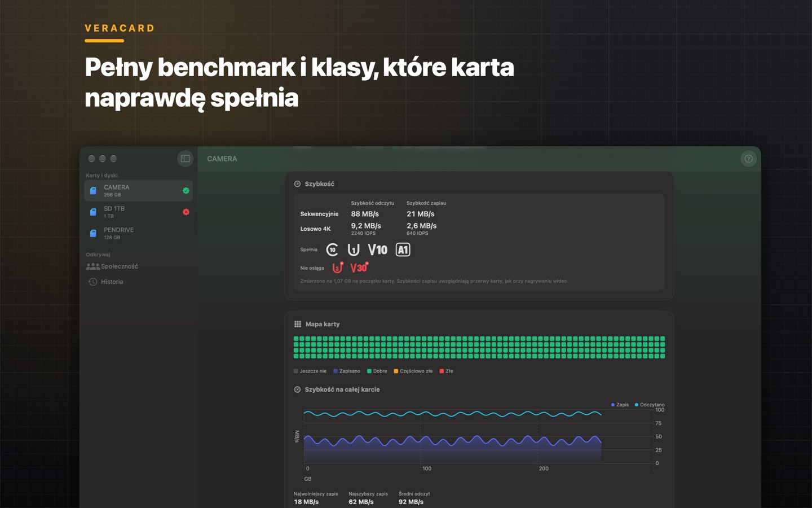812x508 pixels.
Task: Click the Społeczność people icon
Action: coord(92,266)
